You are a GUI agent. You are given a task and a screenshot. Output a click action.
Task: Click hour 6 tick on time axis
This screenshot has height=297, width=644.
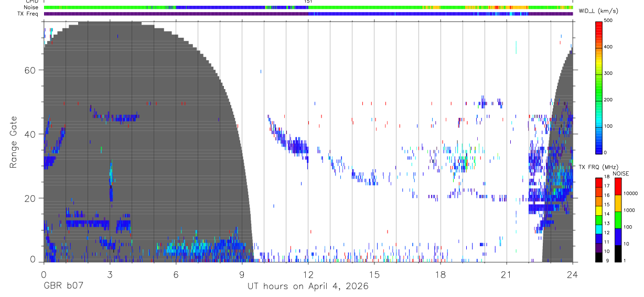[176, 274]
